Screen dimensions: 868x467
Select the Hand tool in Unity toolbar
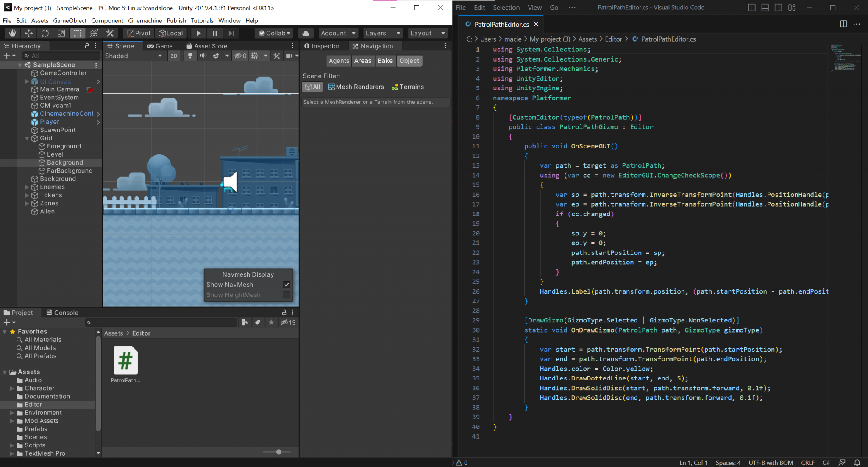[12, 33]
